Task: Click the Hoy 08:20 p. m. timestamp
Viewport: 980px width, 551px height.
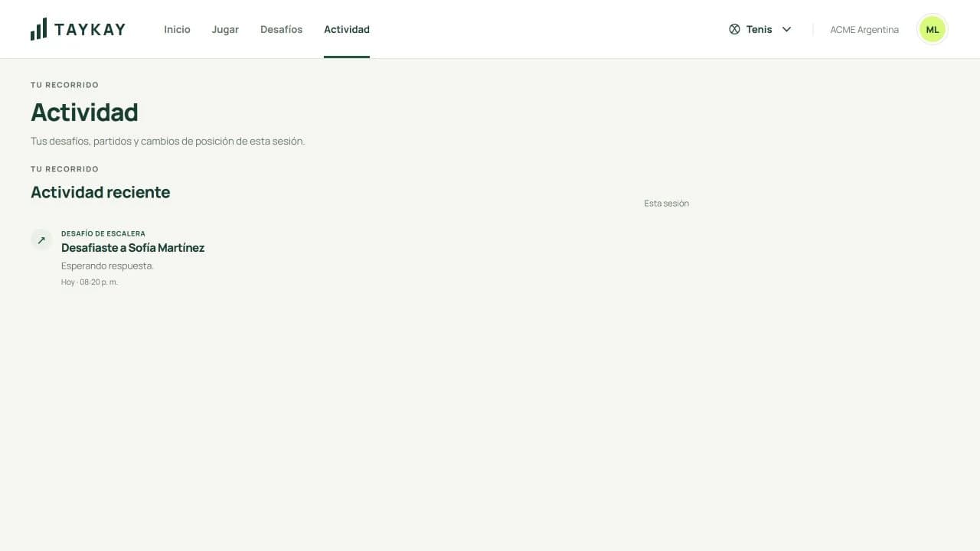Action: pyautogui.click(x=90, y=282)
